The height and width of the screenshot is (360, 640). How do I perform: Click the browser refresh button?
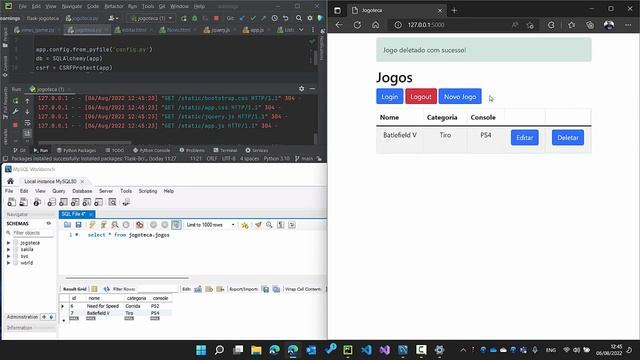357,25
